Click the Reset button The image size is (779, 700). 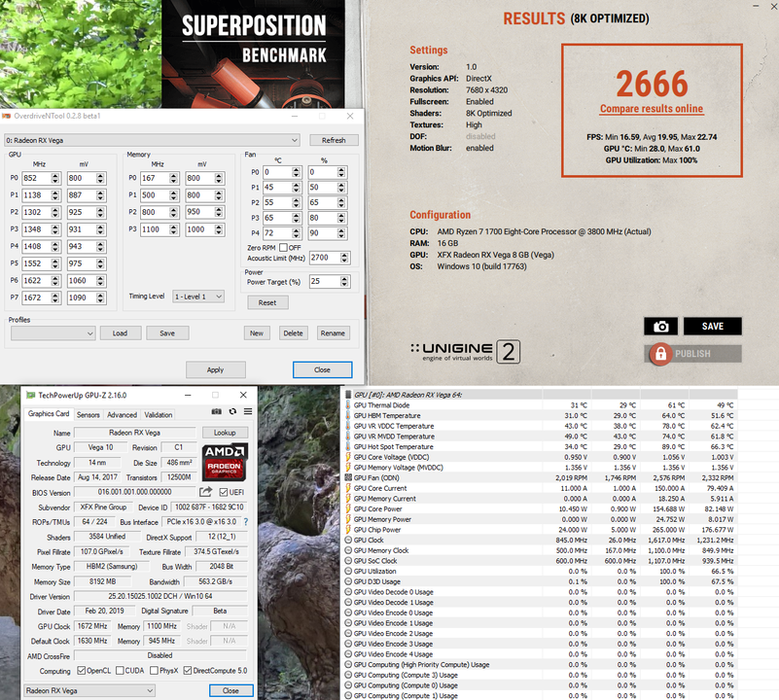click(267, 302)
